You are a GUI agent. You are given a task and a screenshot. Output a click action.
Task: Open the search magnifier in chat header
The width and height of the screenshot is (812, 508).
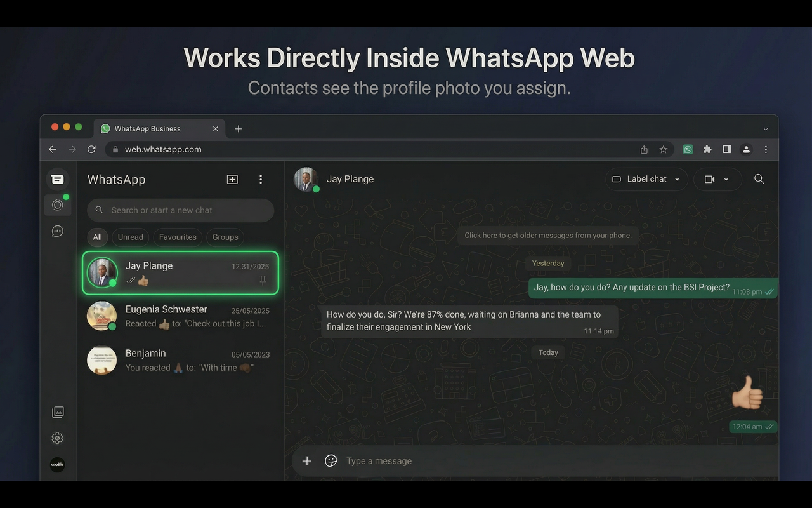(x=759, y=179)
